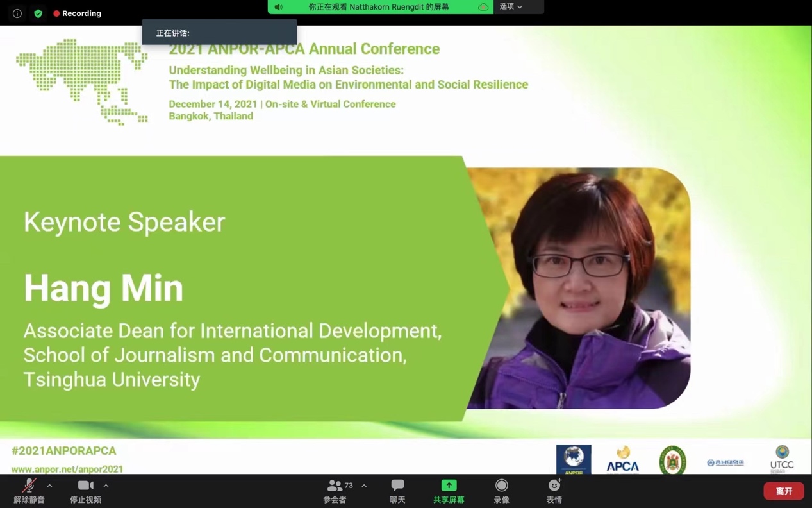Click the green encryption shield icon

(x=38, y=13)
